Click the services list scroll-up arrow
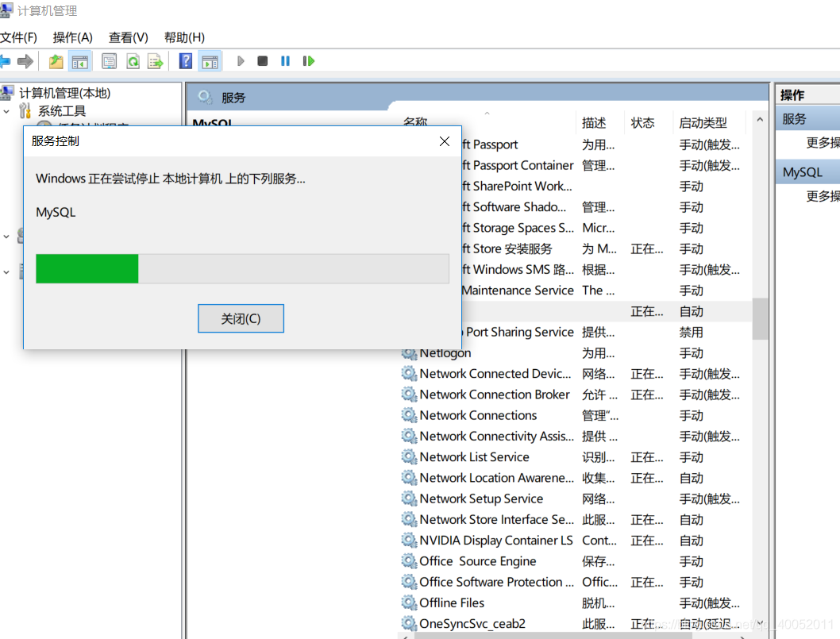The image size is (840, 639). click(760, 120)
